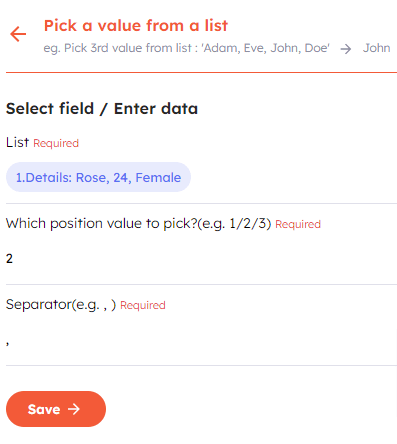Click the arrow icon inside Save button
This screenshot has height=444, width=397.
pyautogui.click(x=74, y=409)
